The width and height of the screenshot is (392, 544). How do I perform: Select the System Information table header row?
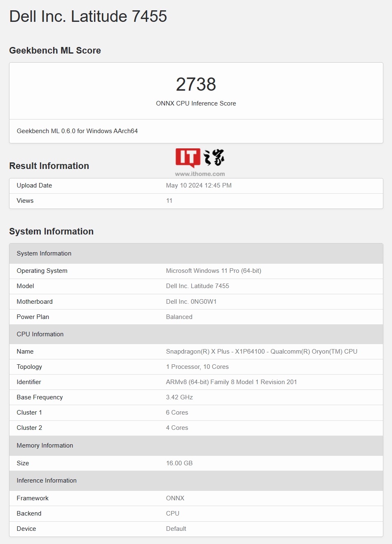pyautogui.click(x=196, y=253)
